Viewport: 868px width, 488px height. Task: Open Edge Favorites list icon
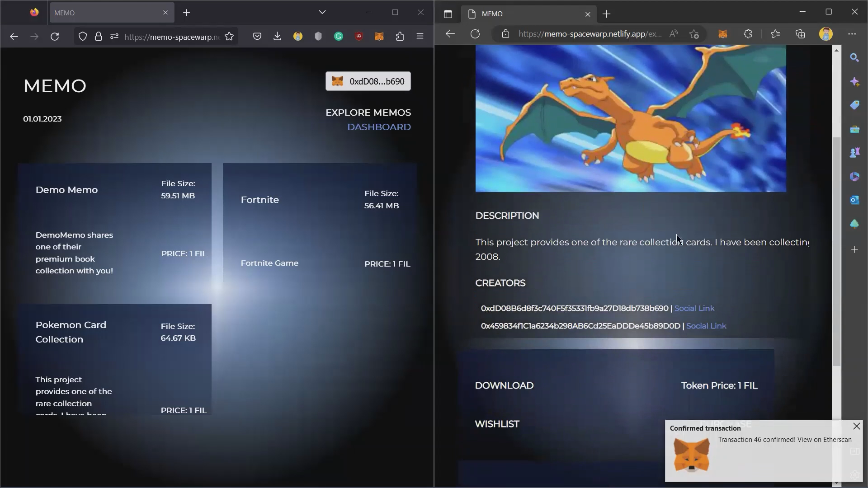point(775,34)
